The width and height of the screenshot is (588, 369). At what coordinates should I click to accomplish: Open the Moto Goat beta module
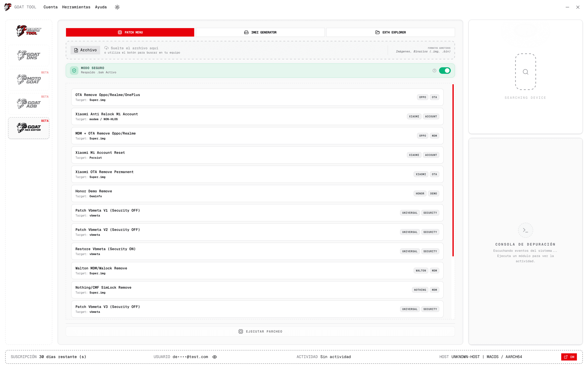[29, 80]
